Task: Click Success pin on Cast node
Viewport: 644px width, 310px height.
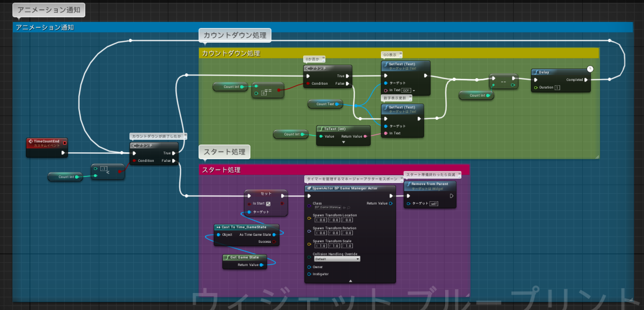Action: pyautogui.click(x=274, y=242)
